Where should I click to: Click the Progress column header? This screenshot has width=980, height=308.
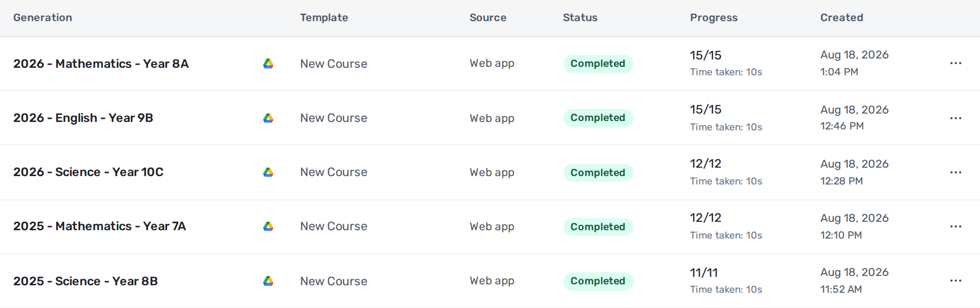[x=714, y=18]
